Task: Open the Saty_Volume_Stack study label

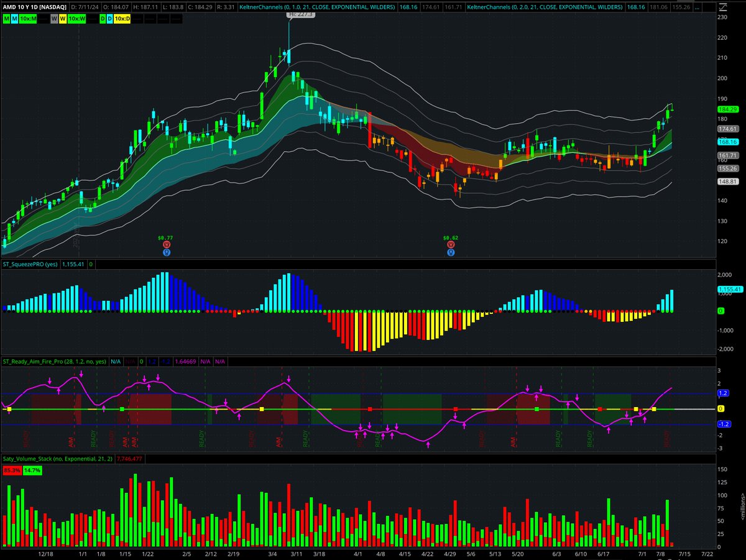Action: pos(58,459)
